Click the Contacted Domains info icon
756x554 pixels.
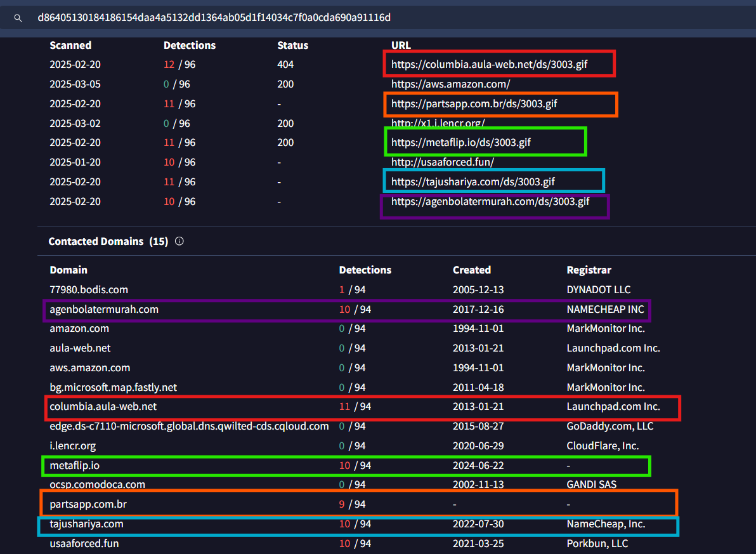point(179,241)
